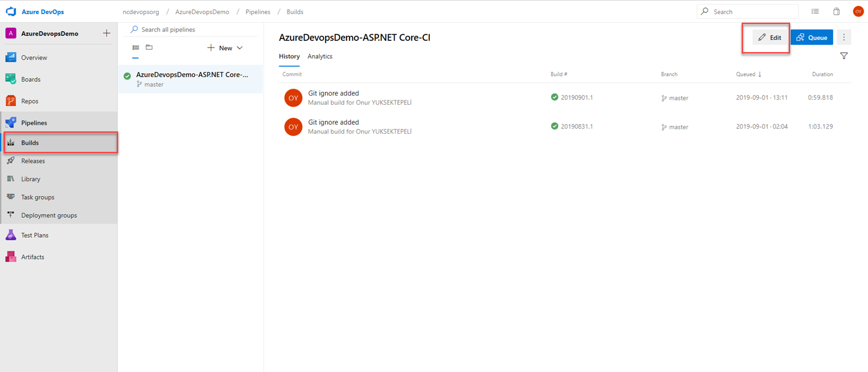The width and height of the screenshot is (868, 372).
Task: Click the Duration column header
Action: click(822, 74)
